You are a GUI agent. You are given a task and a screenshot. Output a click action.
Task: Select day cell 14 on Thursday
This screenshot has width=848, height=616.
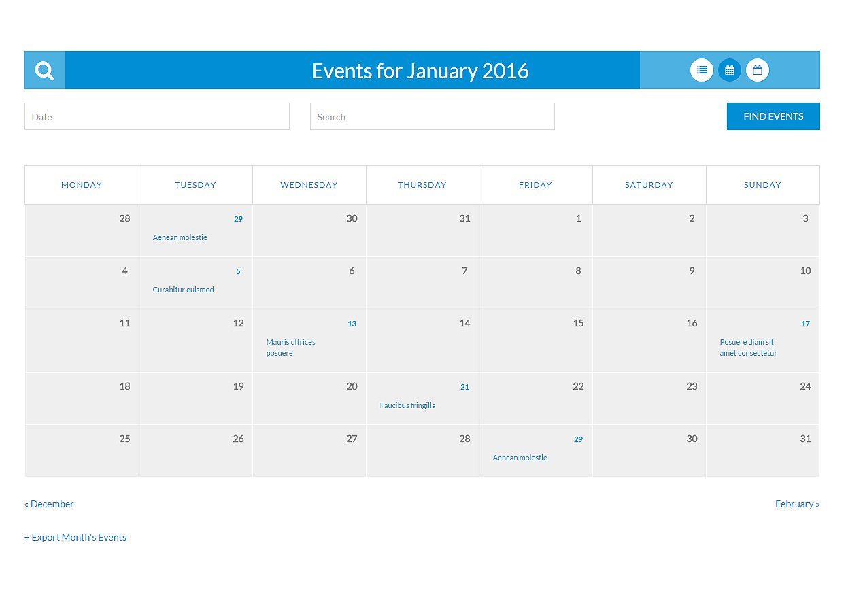(422, 341)
